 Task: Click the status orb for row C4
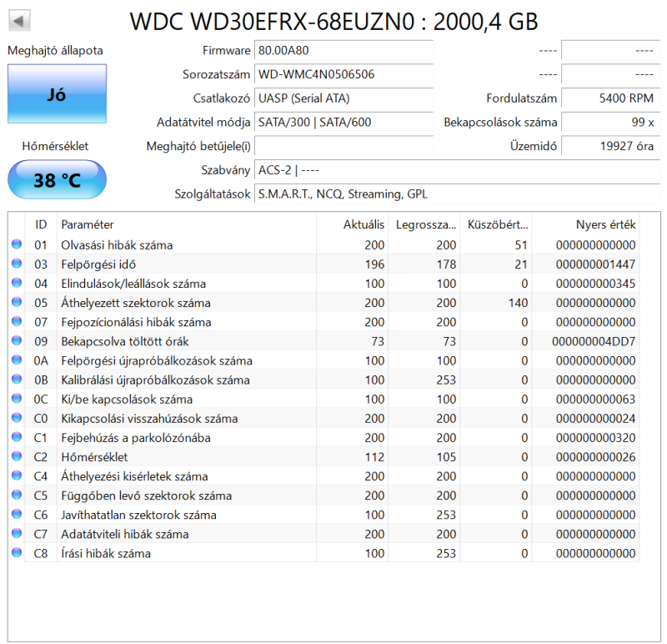point(17,475)
